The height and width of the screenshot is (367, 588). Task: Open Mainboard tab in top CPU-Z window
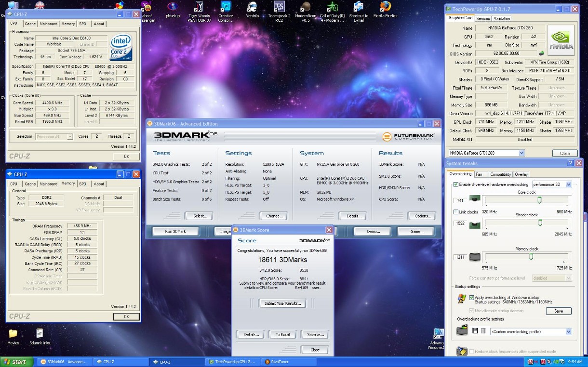pyautogui.click(x=48, y=24)
